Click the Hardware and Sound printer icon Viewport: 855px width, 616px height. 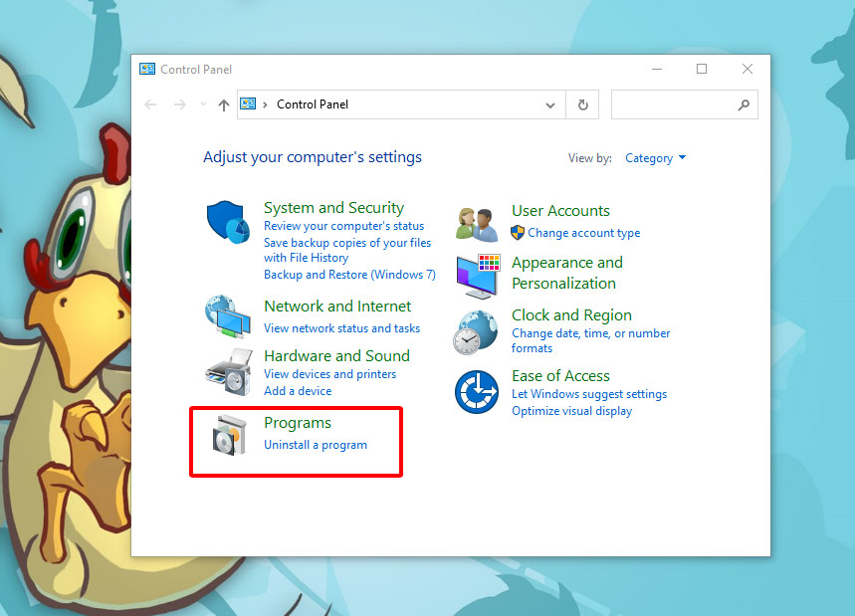tap(228, 372)
